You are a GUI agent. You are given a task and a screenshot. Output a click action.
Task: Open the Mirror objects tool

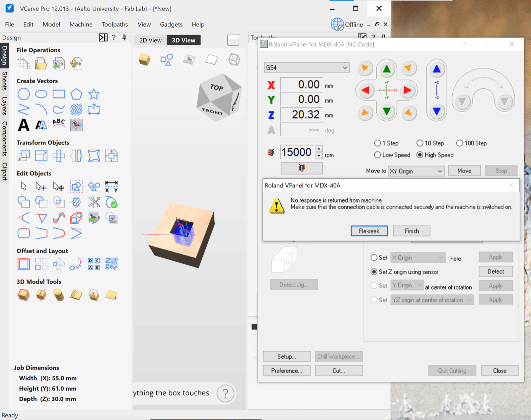[76, 156]
